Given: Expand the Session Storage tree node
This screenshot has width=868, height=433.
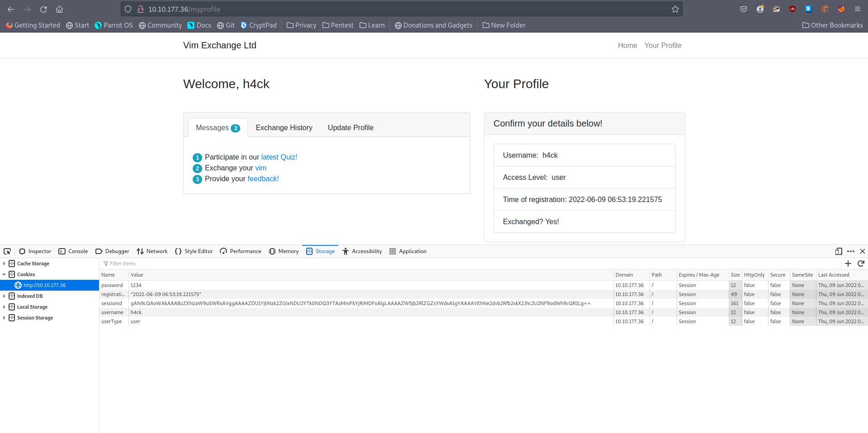Looking at the screenshot, I should click(x=5, y=318).
